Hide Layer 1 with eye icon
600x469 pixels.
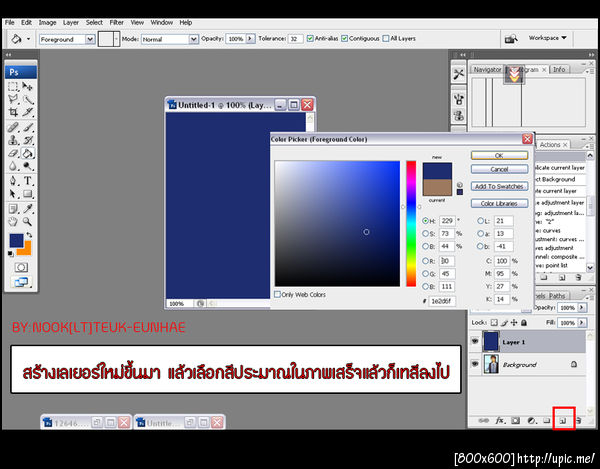(x=475, y=341)
